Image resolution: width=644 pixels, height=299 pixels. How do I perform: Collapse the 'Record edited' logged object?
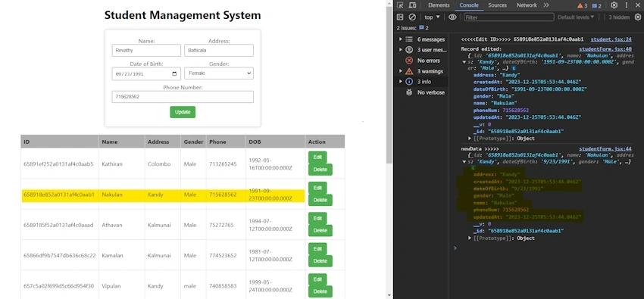pyautogui.click(x=464, y=62)
